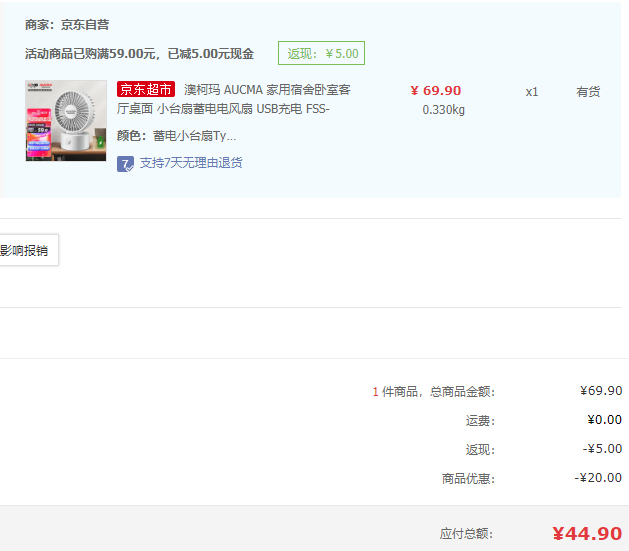629x551 pixels.
Task: Click the product discount -¥20.00
Action: (598, 478)
